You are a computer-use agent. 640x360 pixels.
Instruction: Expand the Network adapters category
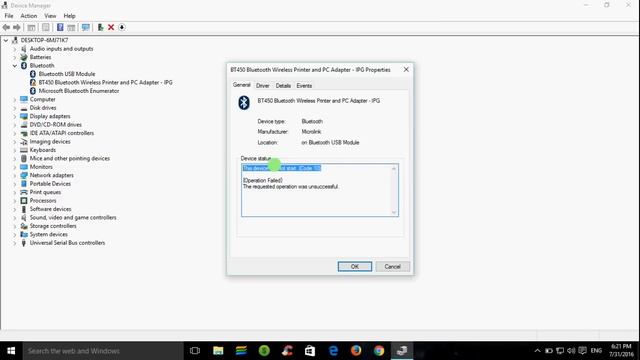pyautogui.click(x=15, y=176)
